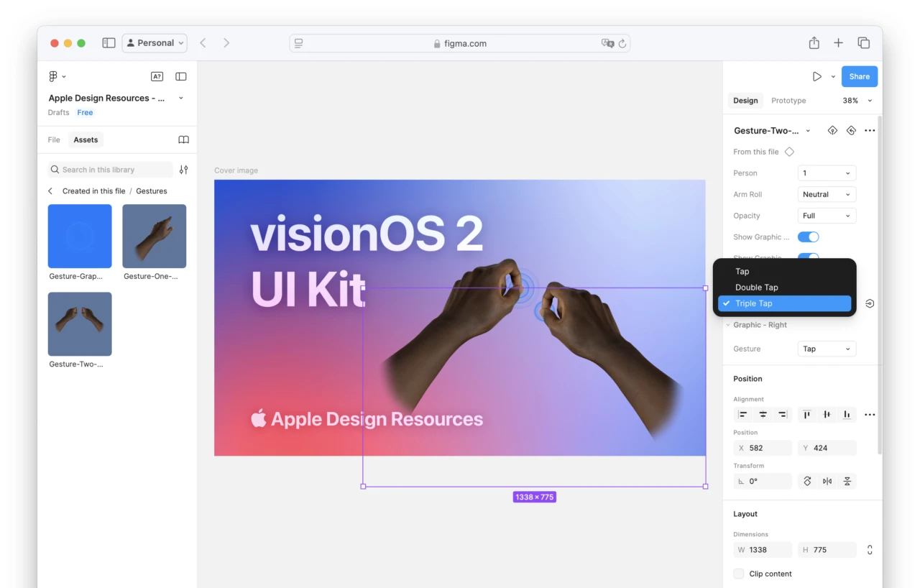Reload the figma.com page
This screenshot has width=920, height=588.
click(622, 43)
